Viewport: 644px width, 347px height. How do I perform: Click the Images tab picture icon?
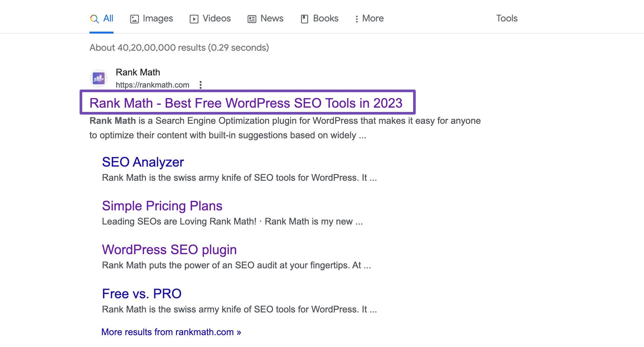(x=135, y=19)
